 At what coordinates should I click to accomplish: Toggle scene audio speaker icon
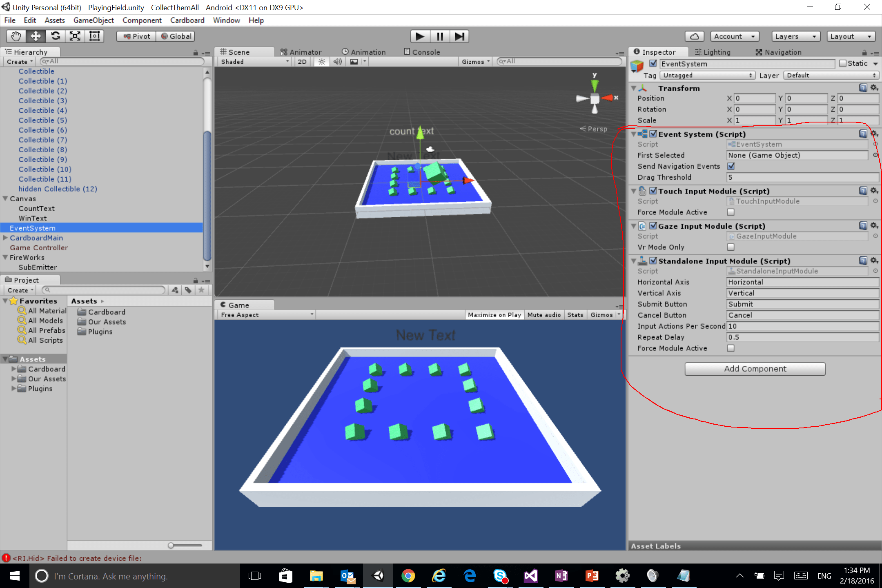[x=337, y=62]
